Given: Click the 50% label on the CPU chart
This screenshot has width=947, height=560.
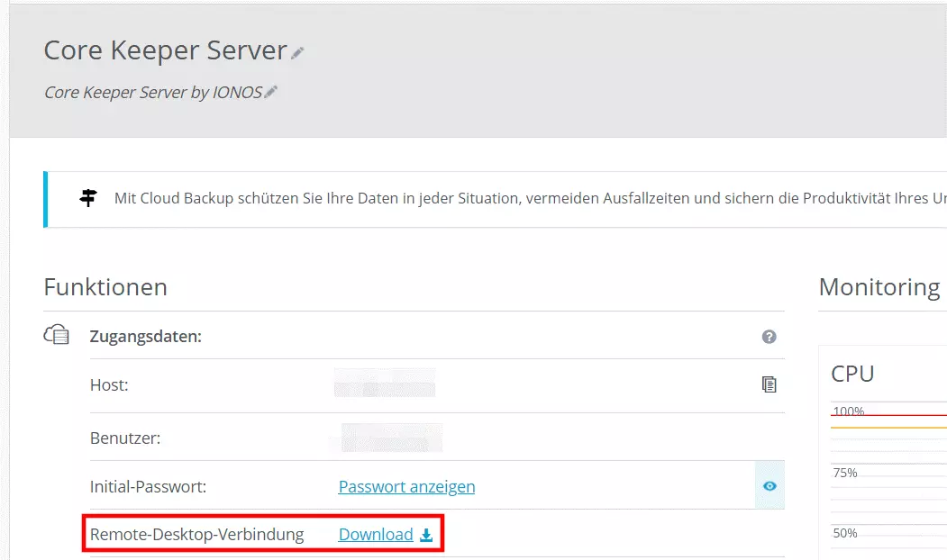Looking at the screenshot, I should tap(845, 534).
